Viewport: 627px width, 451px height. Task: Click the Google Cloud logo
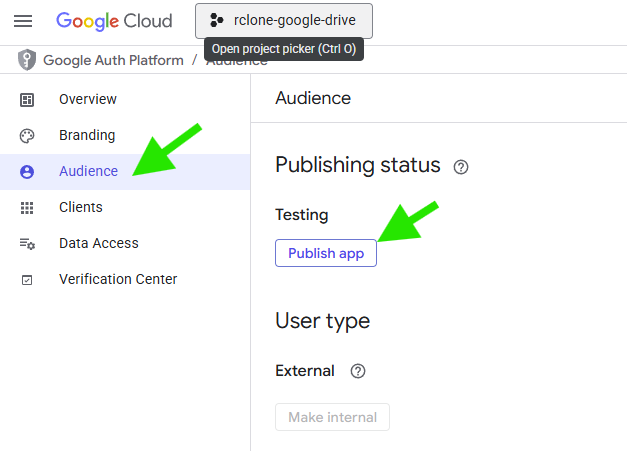(x=114, y=21)
